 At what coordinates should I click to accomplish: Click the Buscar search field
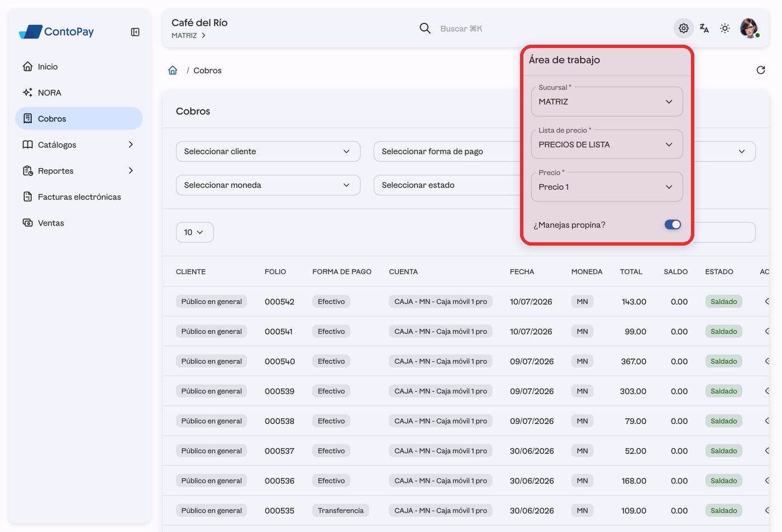[461, 28]
